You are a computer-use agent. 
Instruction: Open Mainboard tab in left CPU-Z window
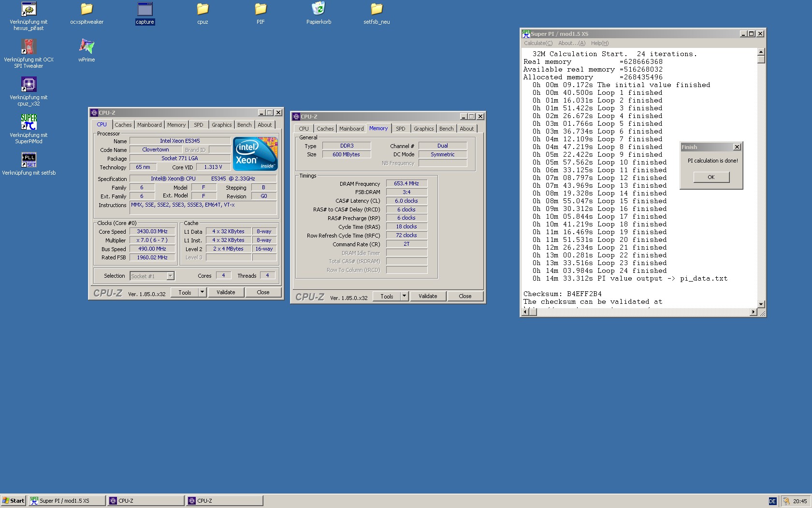[149, 125]
